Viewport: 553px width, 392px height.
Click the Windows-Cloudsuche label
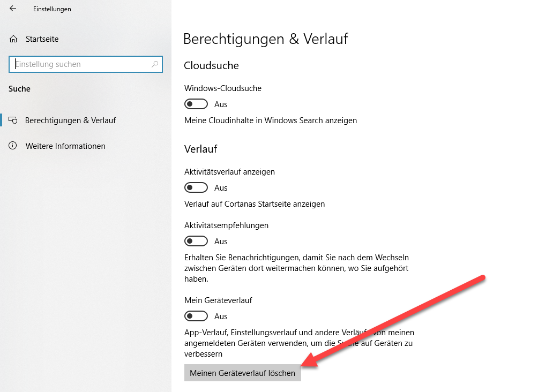tap(223, 88)
